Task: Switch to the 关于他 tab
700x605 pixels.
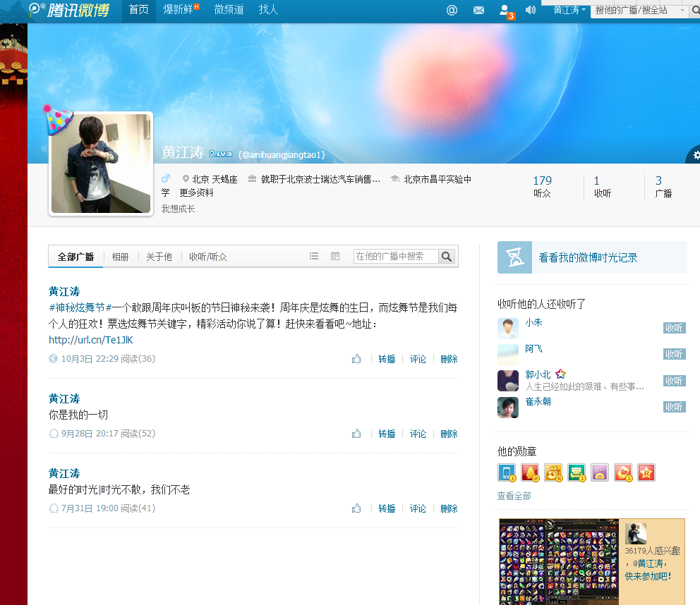Action: tap(159, 257)
